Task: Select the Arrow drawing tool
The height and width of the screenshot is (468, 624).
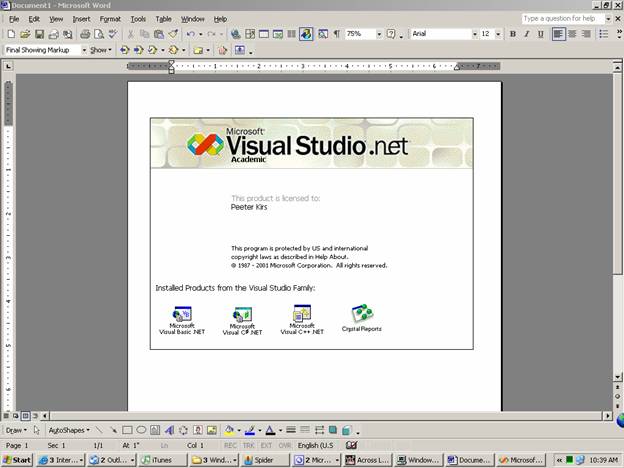Action: tap(113, 430)
